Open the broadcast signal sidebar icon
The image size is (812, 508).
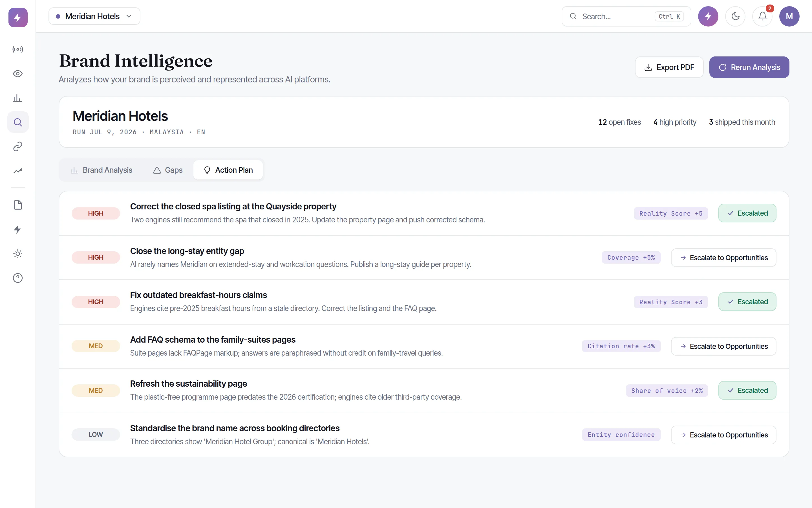pos(18,49)
